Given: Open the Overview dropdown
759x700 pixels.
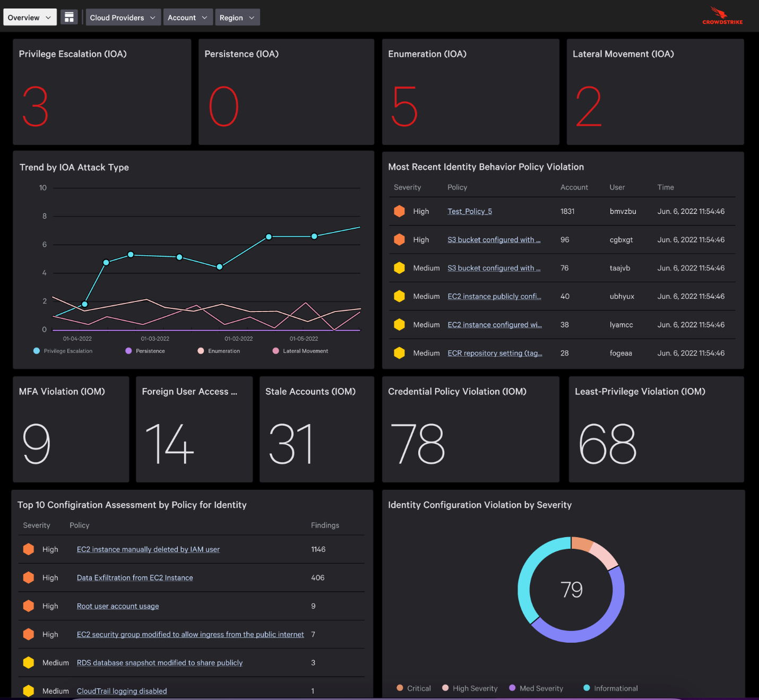Looking at the screenshot, I should (x=30, y=18).
